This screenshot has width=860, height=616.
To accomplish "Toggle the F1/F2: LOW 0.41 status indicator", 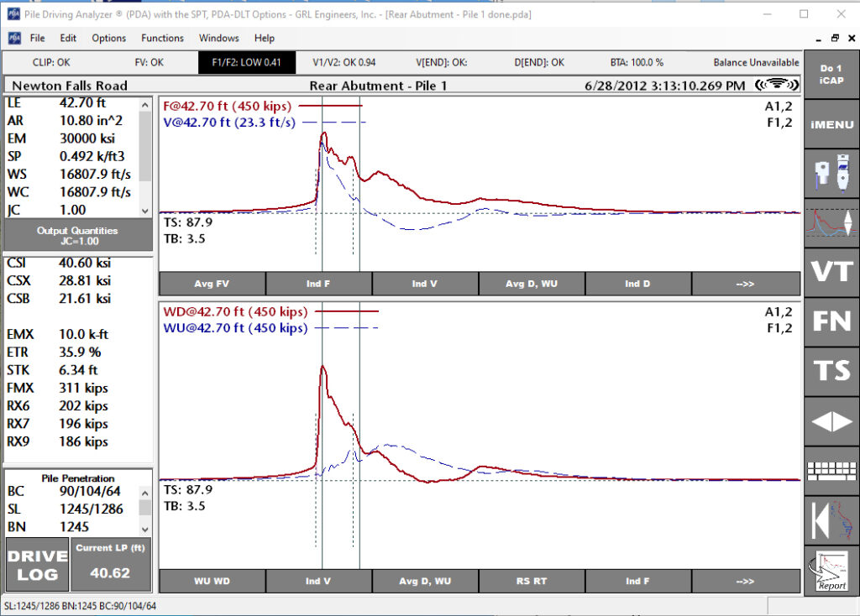I will pyautogui.click(x=246, y=62).
